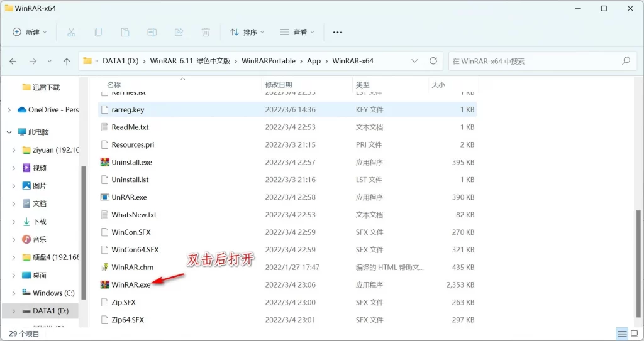Select the Zip64.SFX file
Viewport: 644px width, 341px height.
click(287, 320)
